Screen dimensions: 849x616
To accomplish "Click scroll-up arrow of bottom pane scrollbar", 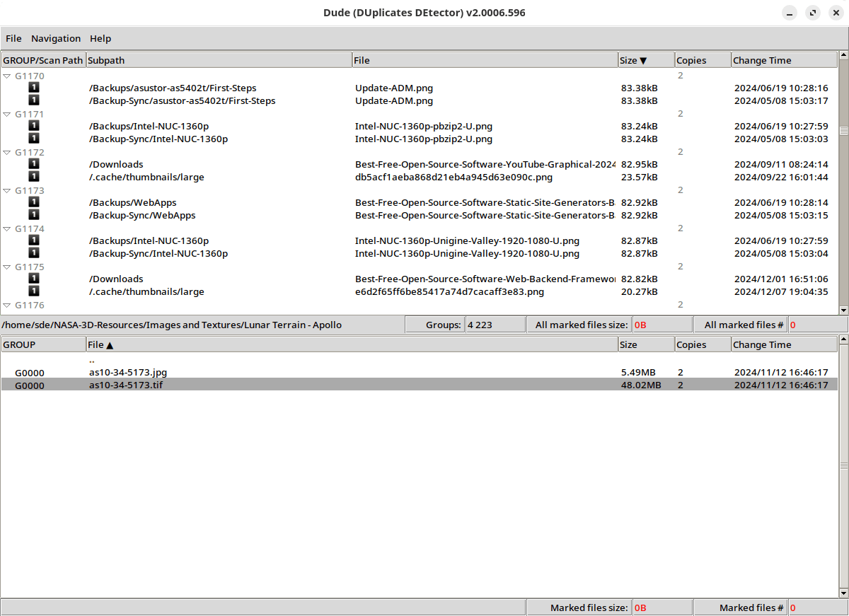I will click(843, 339).
